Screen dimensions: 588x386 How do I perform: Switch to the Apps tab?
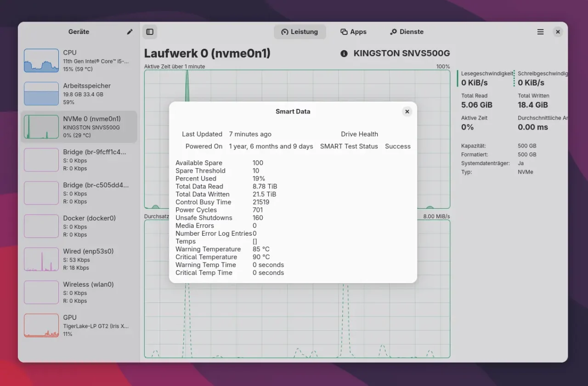click(x=353, y=32)
